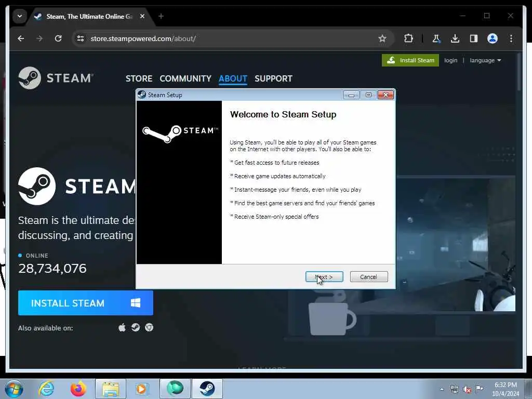Open the browser Downloads icon
This screenshot has height=399, width=532.
[455, 38]
